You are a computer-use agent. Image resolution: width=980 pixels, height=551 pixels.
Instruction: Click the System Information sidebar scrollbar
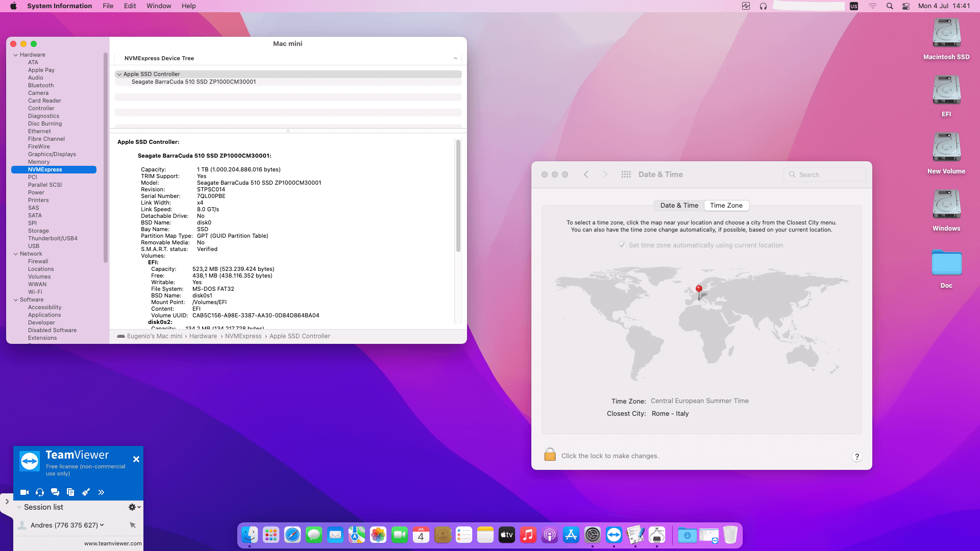click(106, 157)
